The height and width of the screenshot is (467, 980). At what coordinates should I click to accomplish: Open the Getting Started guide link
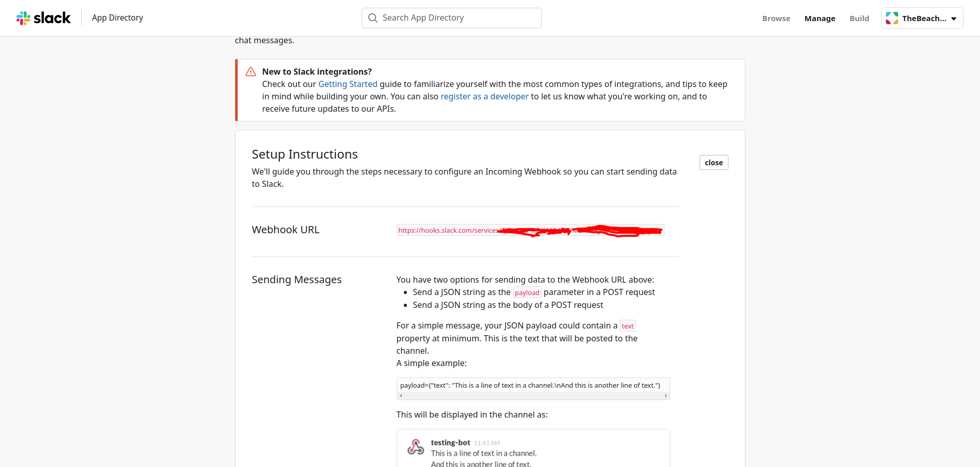(x=348, y=84)
